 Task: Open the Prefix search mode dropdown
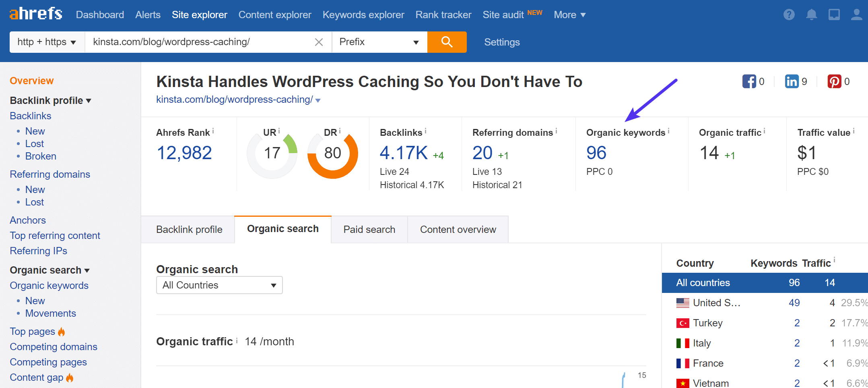[x=378, y=42]
